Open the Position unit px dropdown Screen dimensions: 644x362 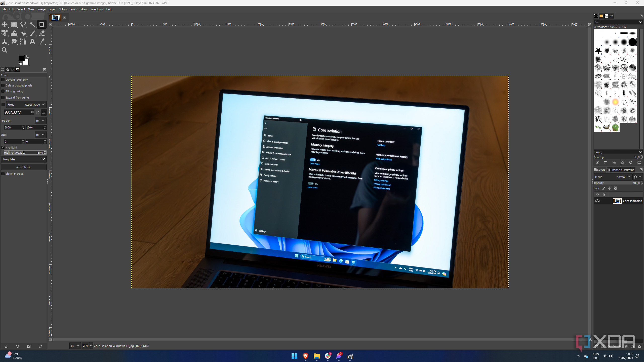(41, 121)
